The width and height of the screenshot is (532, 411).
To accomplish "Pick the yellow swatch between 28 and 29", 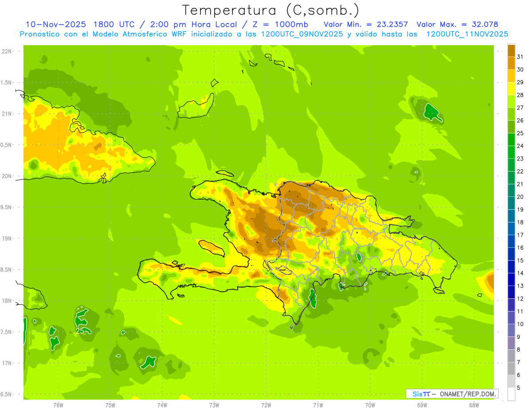I will [511, 89].
